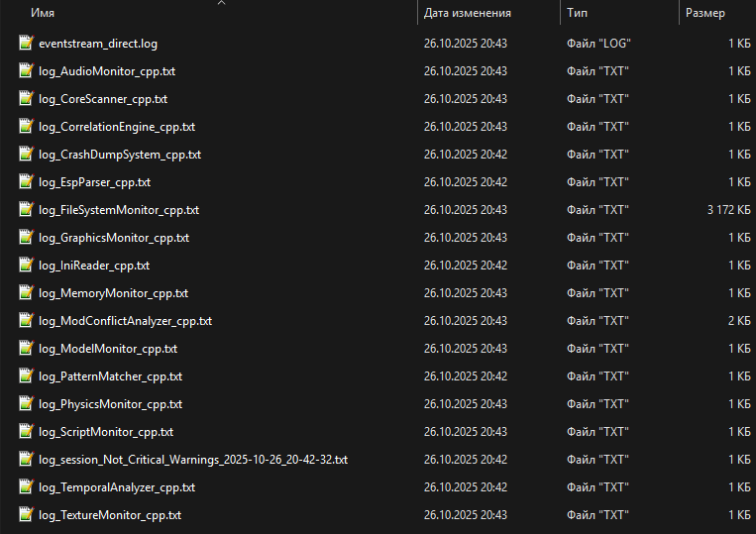Click the sort arrow above Имя column
The width and height of the screenshot is (756, 534).
point(221,3)
